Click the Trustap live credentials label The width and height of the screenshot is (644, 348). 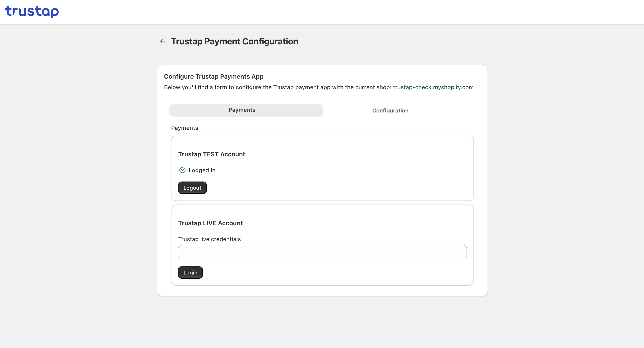(x=209, y=239)
